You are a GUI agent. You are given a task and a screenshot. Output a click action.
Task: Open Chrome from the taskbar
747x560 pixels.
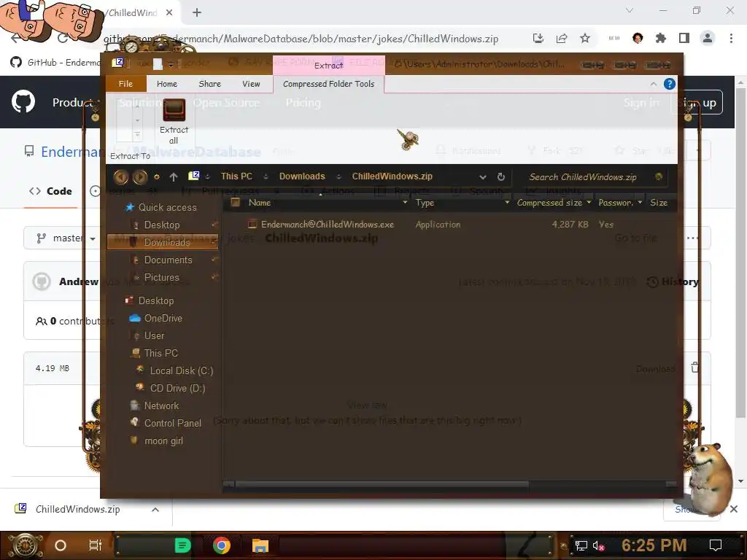[x=222, y=545]
